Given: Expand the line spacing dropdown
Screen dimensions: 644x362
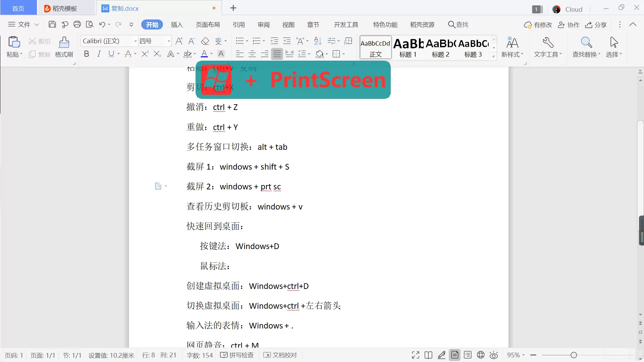Looking at the screenshot, I should pyautogui.click(x=309, y=54).
